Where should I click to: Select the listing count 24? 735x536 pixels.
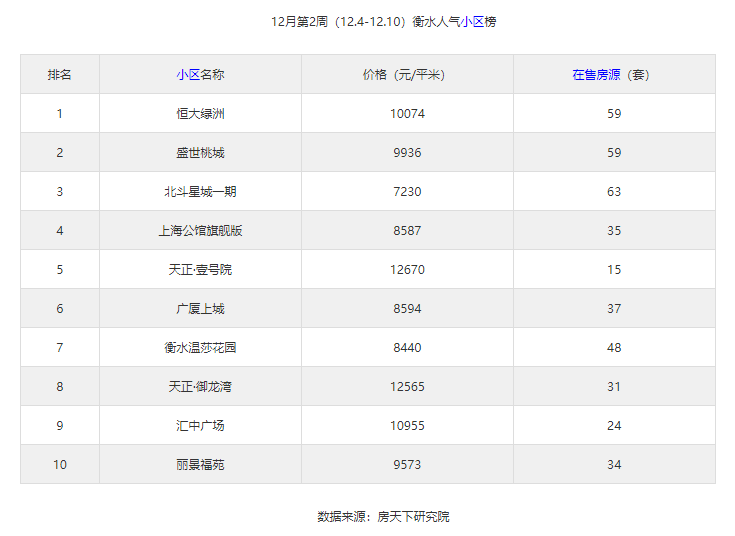tap(614, 425)
